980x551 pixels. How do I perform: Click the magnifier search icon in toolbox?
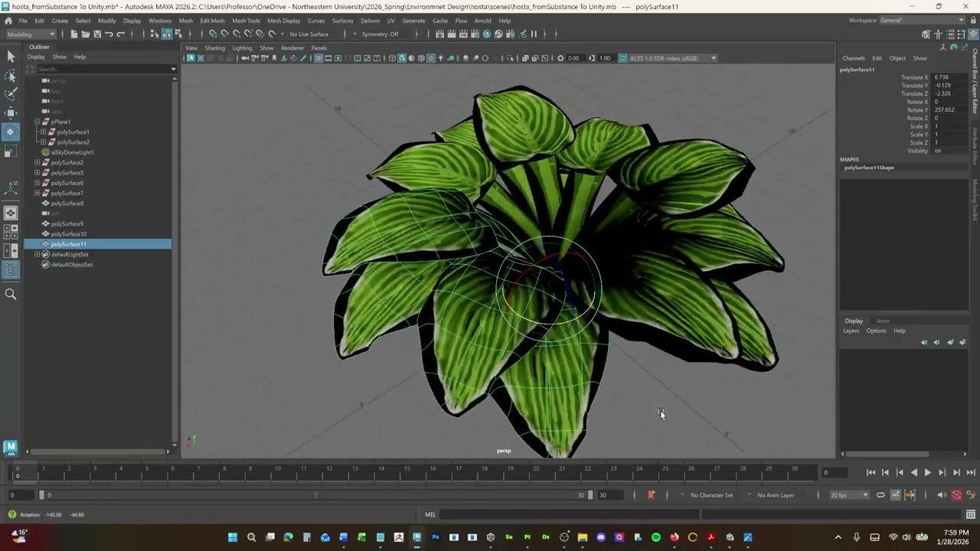point(11,294)
